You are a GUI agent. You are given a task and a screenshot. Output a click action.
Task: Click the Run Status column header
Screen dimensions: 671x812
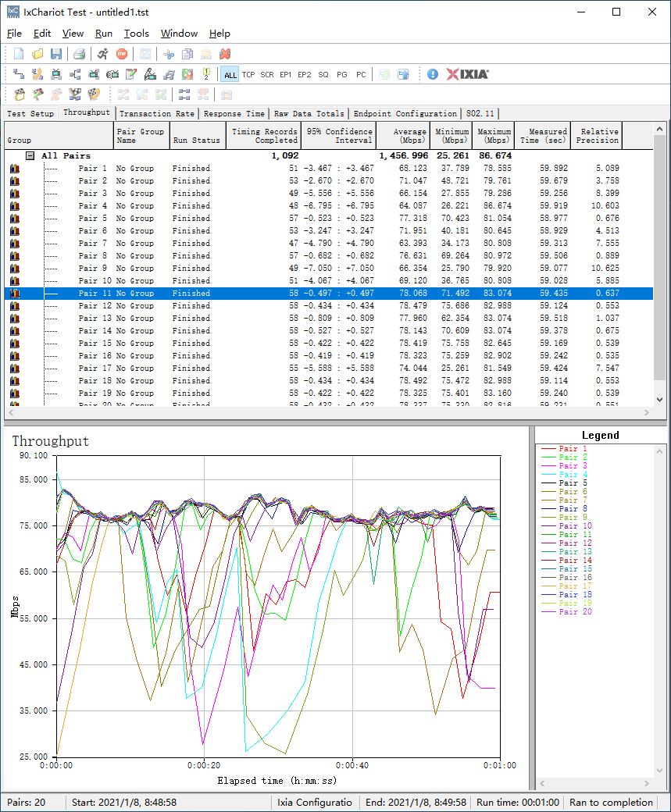[x=198, y=136]
